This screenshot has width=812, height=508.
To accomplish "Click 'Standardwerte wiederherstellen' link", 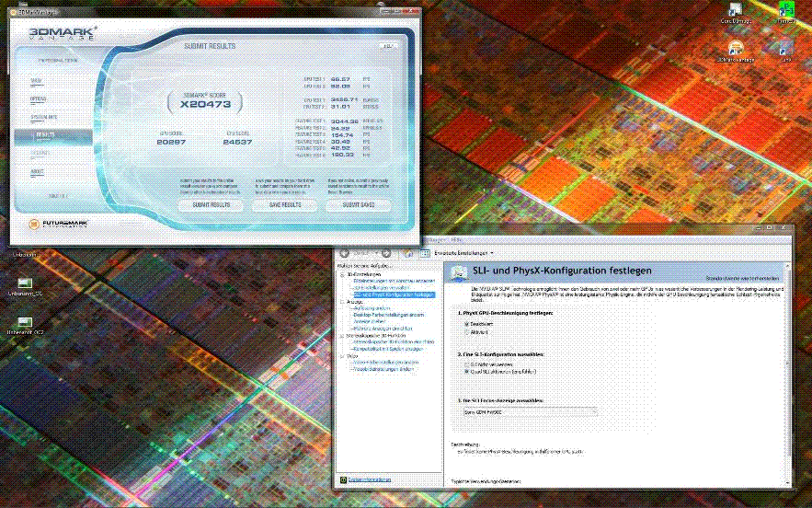I will 742,278.
